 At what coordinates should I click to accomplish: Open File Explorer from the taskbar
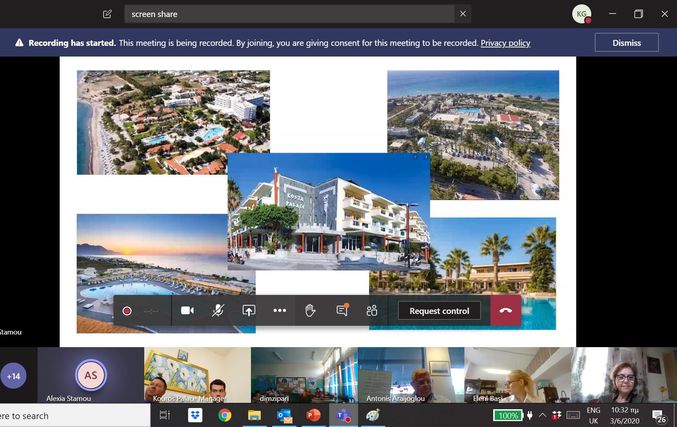[254, 415]
